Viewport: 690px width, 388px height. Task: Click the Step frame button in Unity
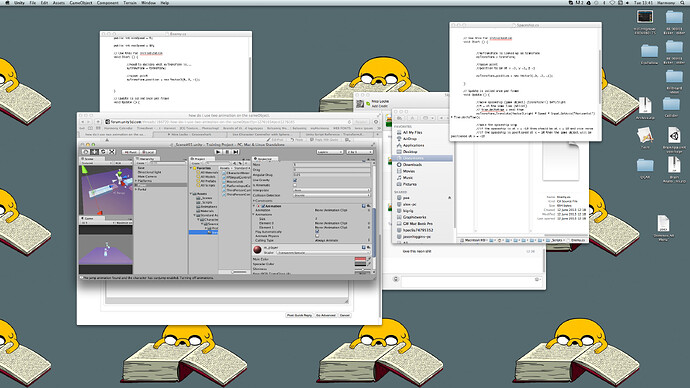click(x=236, y=152)
